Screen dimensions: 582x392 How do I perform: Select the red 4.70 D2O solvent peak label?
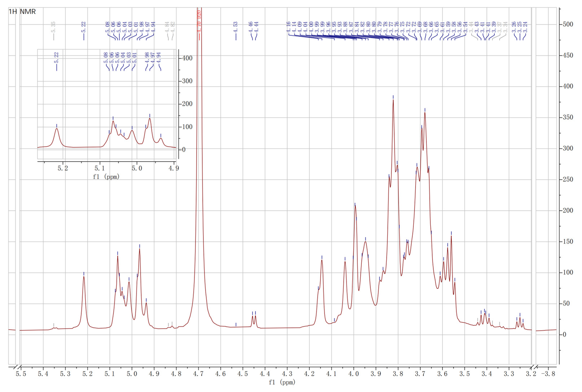pyautogui.click(x=199, y=21)
